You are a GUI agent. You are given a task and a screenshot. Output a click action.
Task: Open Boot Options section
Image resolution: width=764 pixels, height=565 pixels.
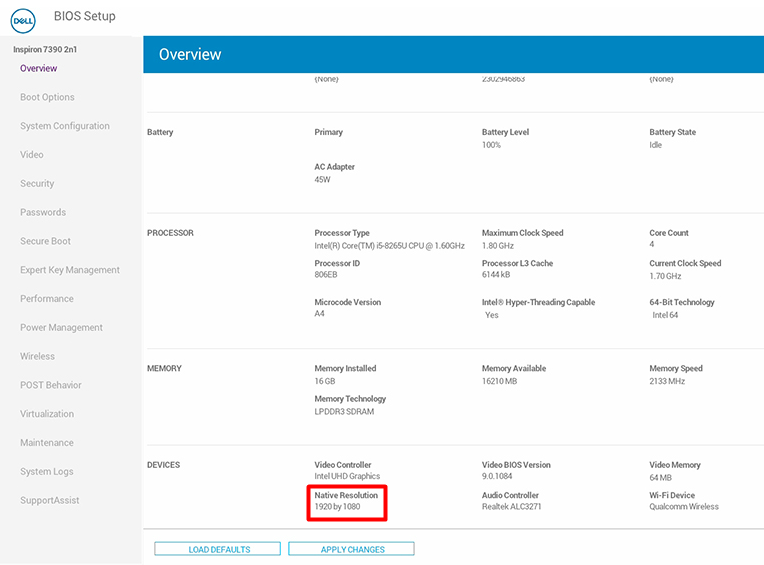click(47, 97)
